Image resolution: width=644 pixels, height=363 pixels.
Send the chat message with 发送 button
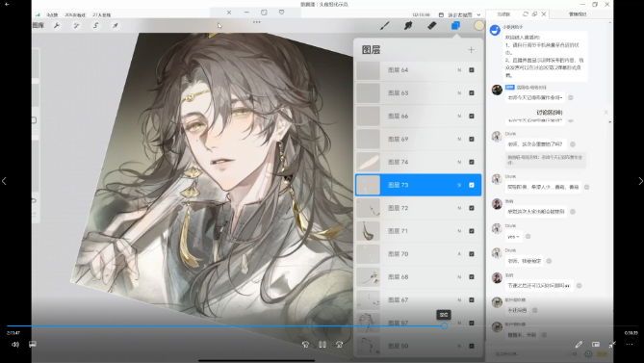(x=602, y=354)
